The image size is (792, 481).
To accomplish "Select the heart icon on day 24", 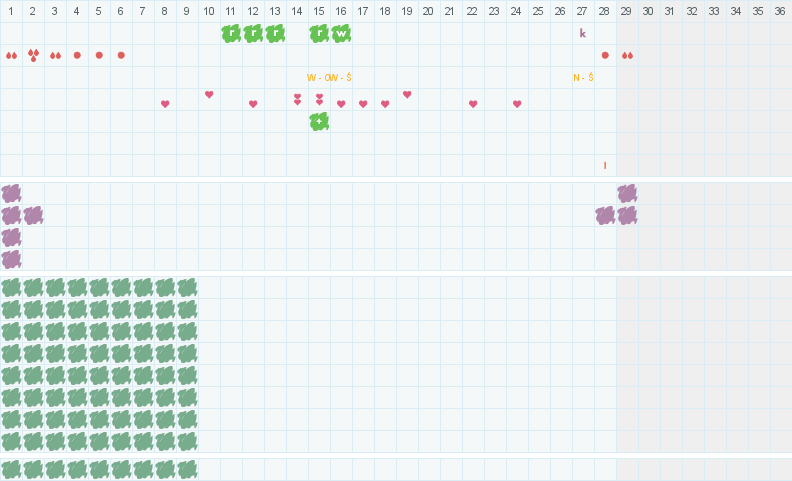I will [x=517, y=104].
